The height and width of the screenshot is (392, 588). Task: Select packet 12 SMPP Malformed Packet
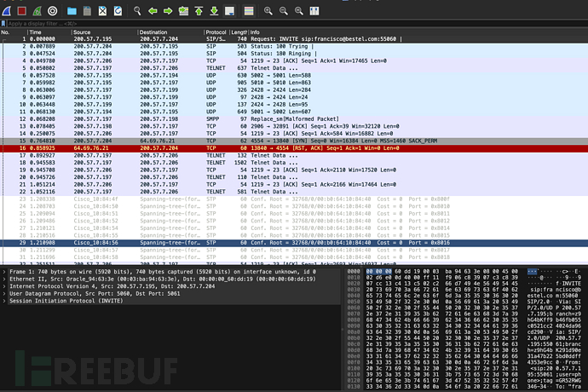point(294,119)
